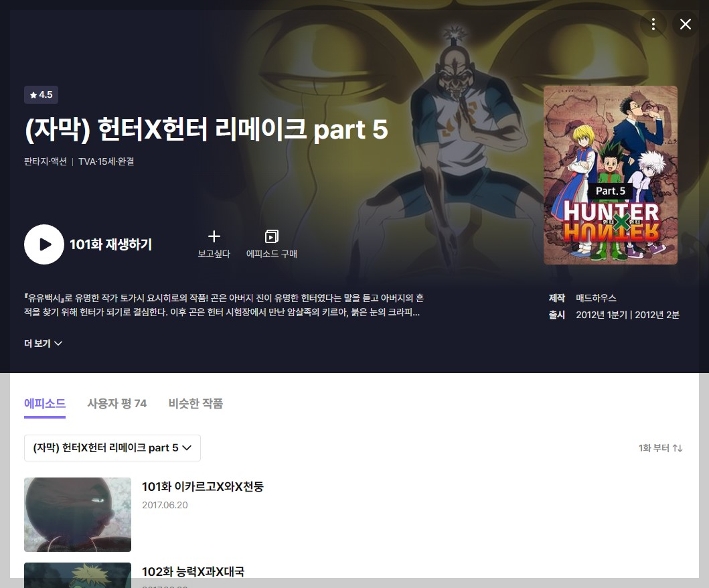Open the 비슷한 작품 tab
This screenshot has width=709, height=588.
point(195,403)
